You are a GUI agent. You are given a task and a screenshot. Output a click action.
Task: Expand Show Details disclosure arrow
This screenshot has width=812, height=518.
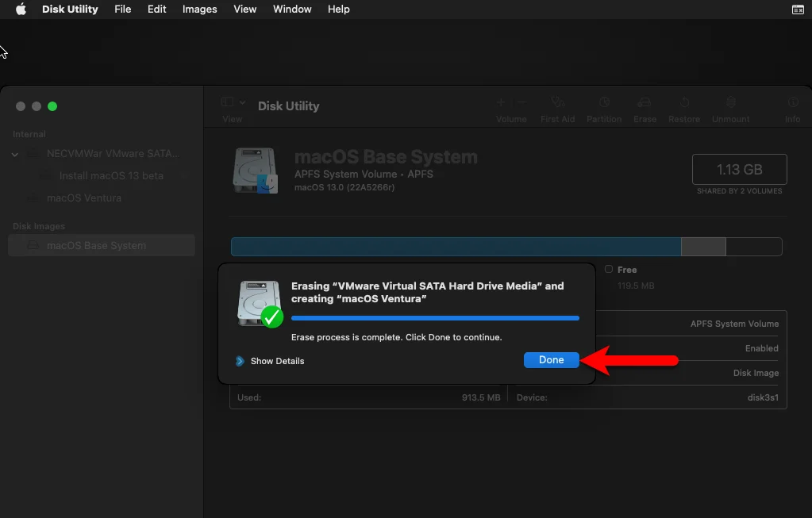(240, 361)
